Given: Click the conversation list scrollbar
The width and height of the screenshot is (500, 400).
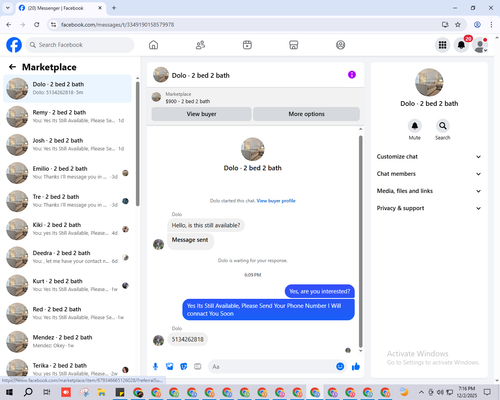Looking at the screenshot, I should click(138, 143).
